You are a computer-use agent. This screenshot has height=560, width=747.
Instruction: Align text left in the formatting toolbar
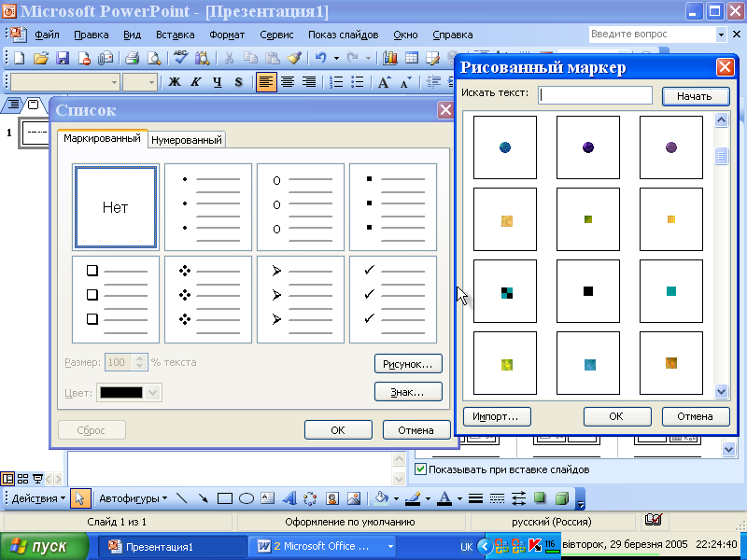click(x=266, y=82)
